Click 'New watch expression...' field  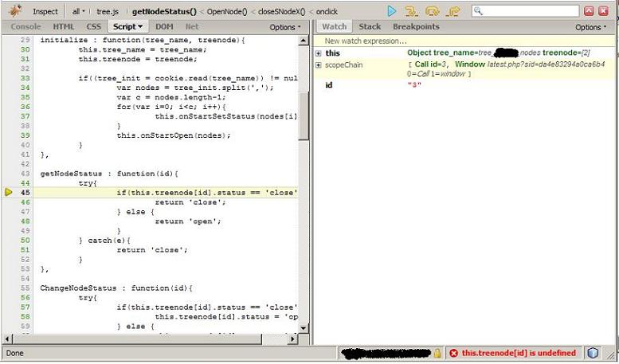(x=366, y=40)
